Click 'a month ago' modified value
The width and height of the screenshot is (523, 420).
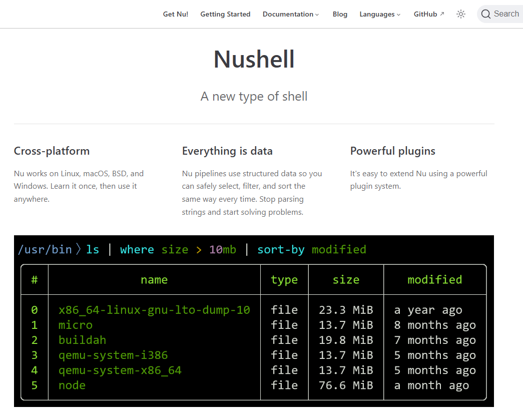coord(431,385)
